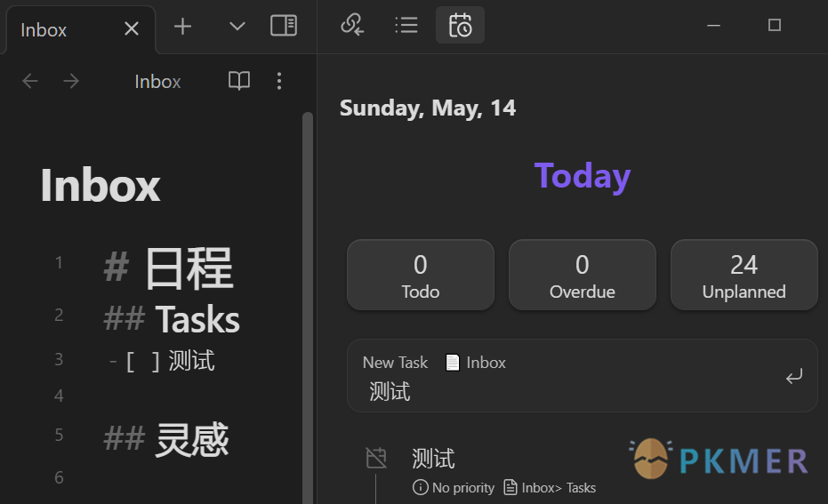The width and height of the screenshot is (828, 504).
Task: Open the Inbox file selector for new task
Action: (476, 363)
